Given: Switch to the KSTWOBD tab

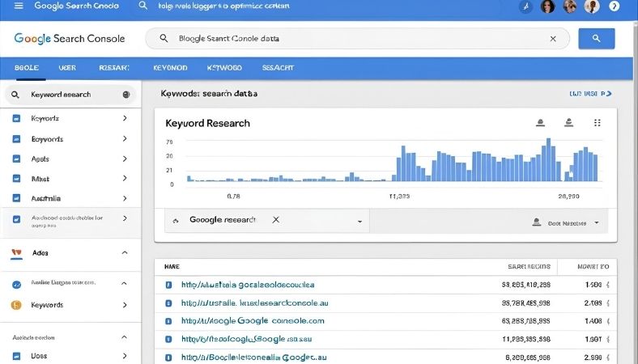Looking at the screenshot, I should click(224, 68).
